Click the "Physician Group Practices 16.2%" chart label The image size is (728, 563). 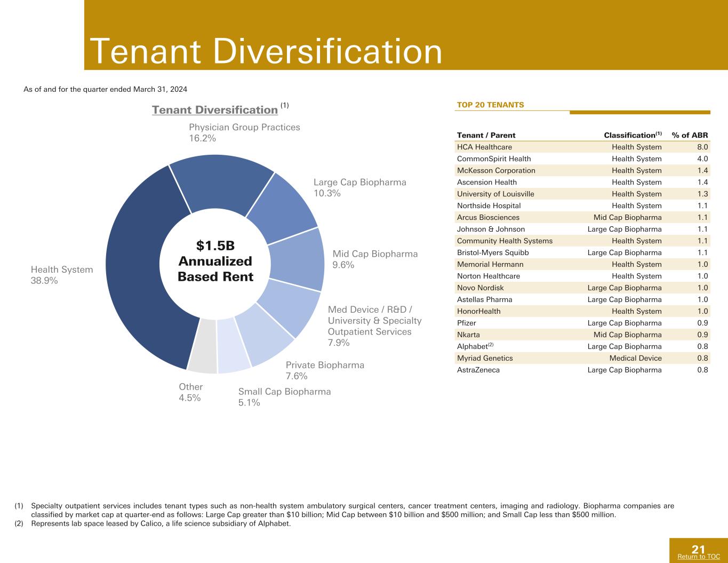[244, 132]
